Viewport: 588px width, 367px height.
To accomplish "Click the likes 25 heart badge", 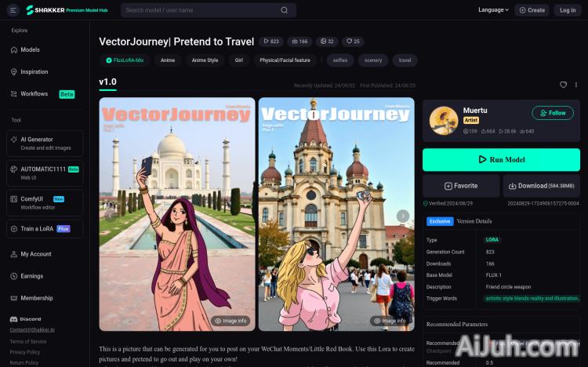I will pyautogui.click(x=353, y=42).
